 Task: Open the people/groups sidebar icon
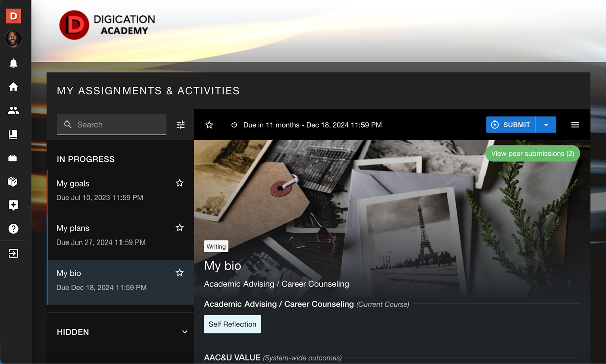click(x=13, y=110)
